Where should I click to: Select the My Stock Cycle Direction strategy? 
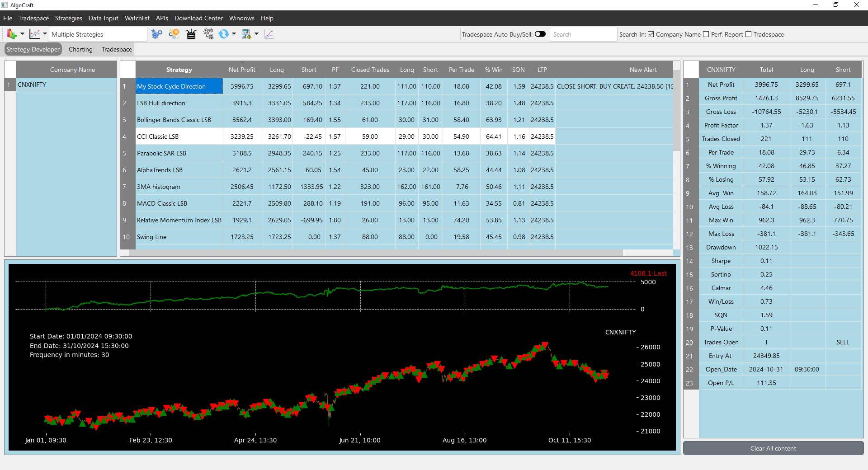179,86
